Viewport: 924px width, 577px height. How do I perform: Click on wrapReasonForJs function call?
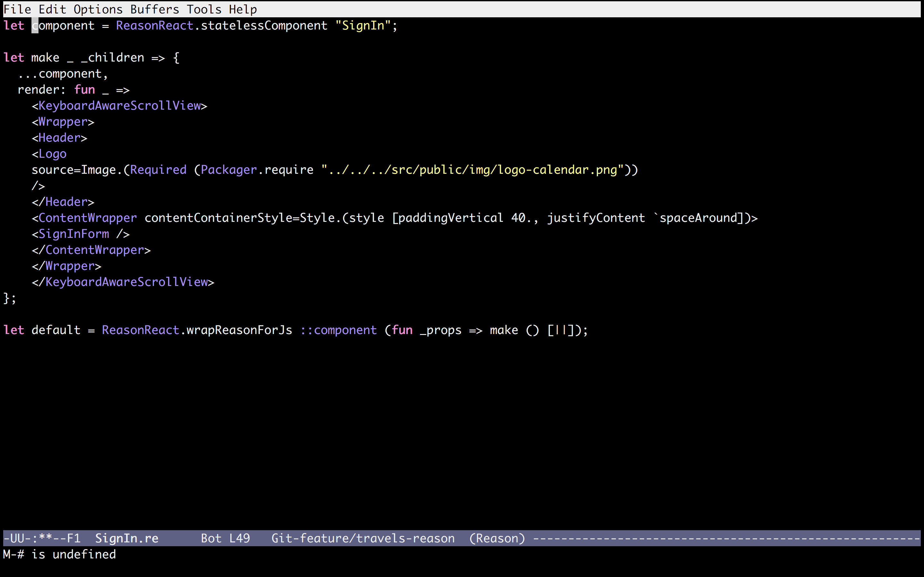pos(239,330)
